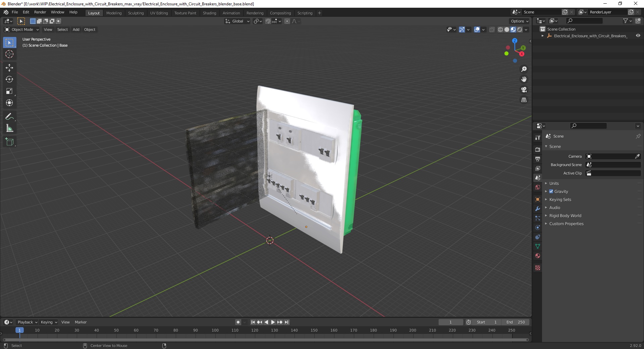The height and width of the screenshot is (349, 644).
Task: Click the End frame value field
Action: click(x=516, y=322)
